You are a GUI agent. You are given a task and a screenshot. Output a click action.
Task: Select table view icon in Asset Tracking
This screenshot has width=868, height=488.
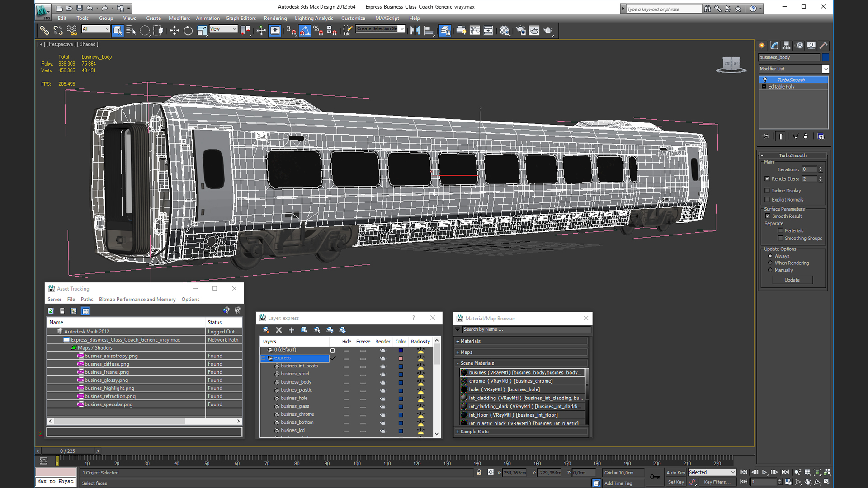(x=85, y=311)
